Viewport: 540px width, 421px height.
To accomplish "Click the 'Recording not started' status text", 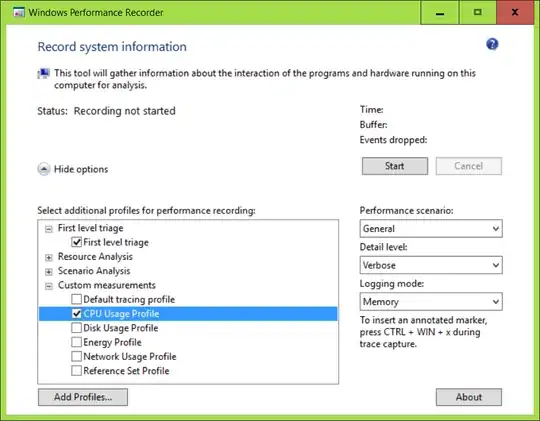I will click(x=125, y=111).
